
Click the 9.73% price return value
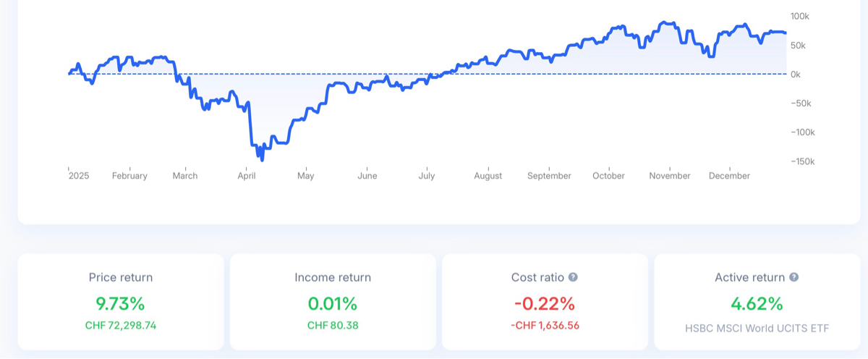[121, 303]
